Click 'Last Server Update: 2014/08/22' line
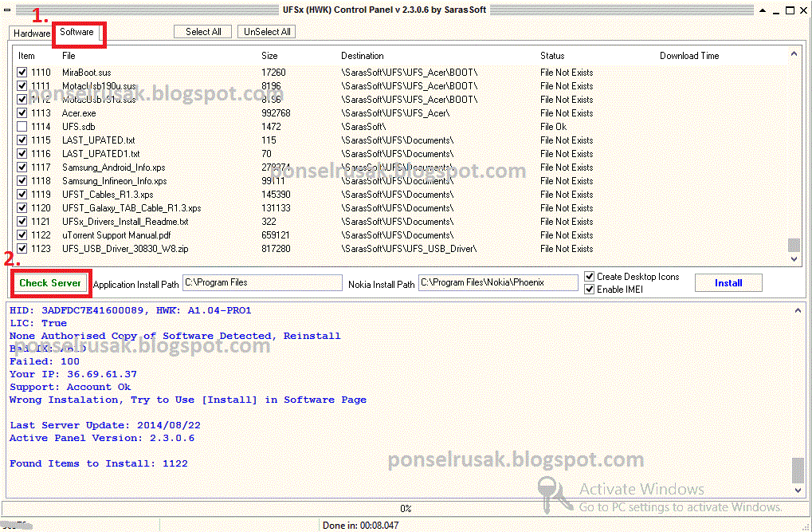812x532 pixels. click(x=105, y=425)
